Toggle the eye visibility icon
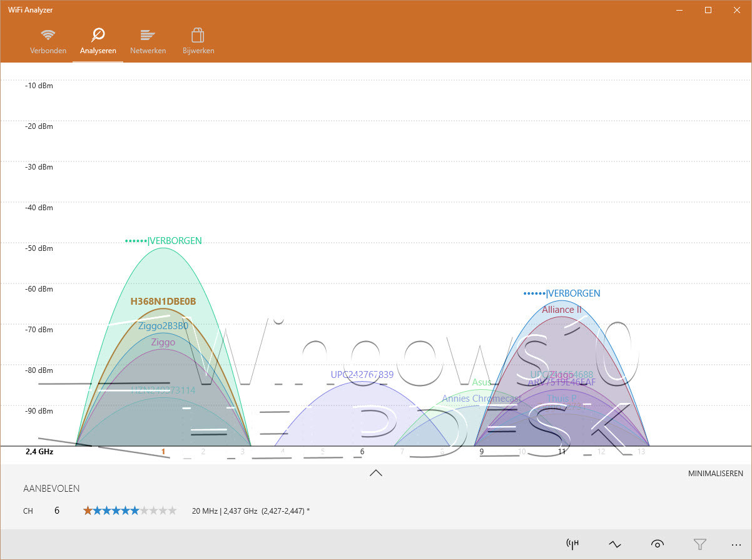The width and height of the screenshot is (752, 560). (x=657, y=544)
